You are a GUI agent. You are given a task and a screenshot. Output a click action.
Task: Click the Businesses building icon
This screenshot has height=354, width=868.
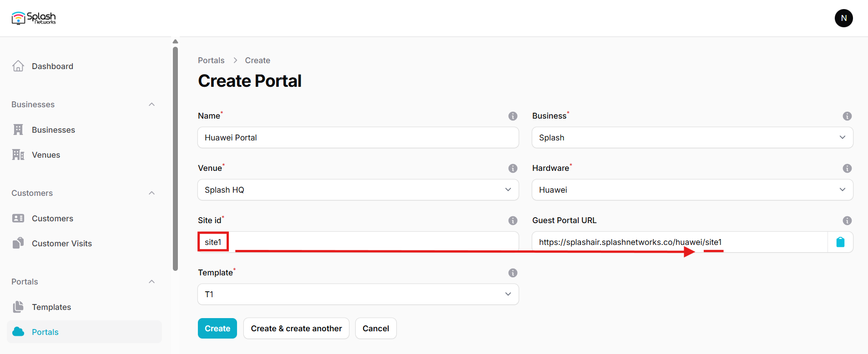pyautogui.click(x=18, y=130)
